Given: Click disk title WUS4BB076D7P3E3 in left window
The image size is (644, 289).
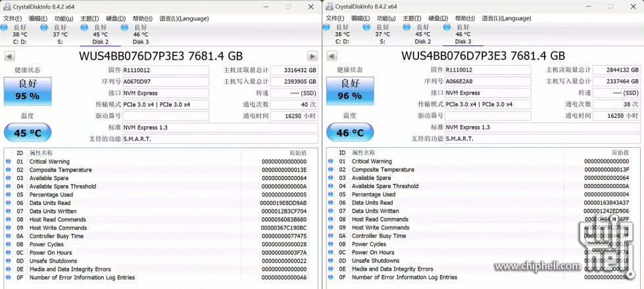Looking at the screenshot, I should tap(161, 56).
